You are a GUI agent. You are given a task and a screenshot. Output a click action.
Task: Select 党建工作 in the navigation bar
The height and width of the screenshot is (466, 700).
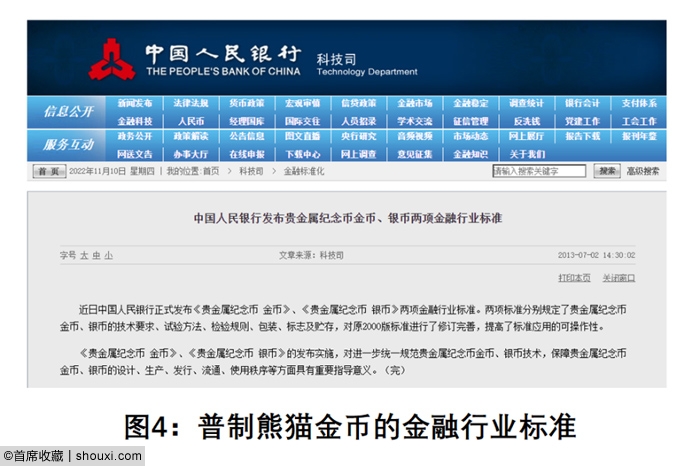[x=583, y=121]
